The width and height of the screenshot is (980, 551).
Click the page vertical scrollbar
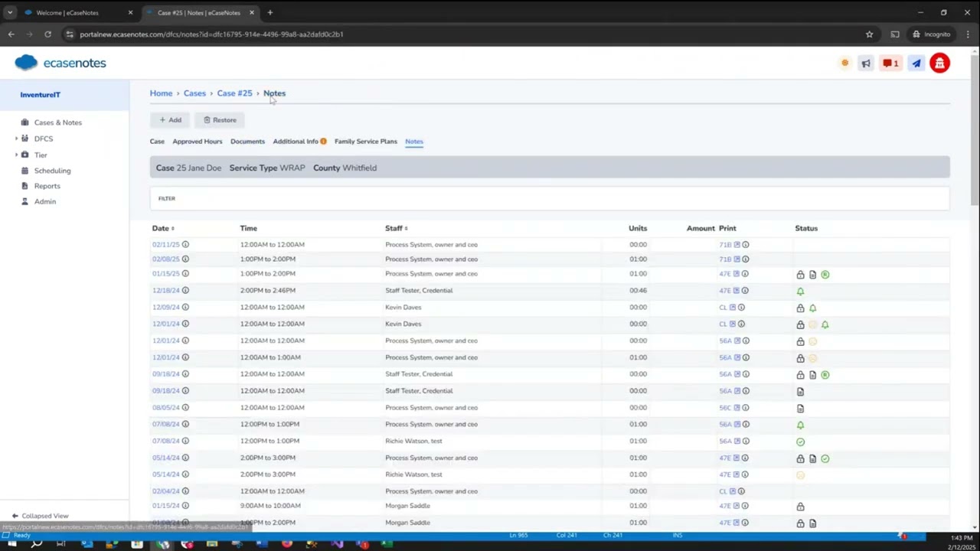point(975,130)
